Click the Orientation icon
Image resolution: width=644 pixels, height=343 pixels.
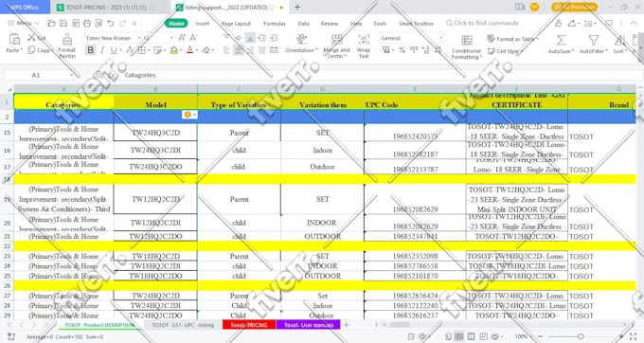coord(301,40)
